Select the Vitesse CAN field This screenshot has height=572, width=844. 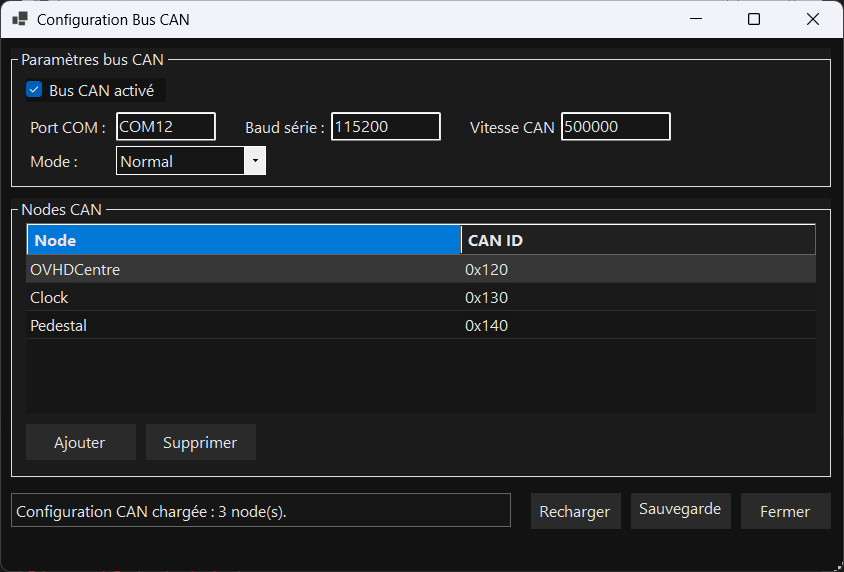coord(615,127)
